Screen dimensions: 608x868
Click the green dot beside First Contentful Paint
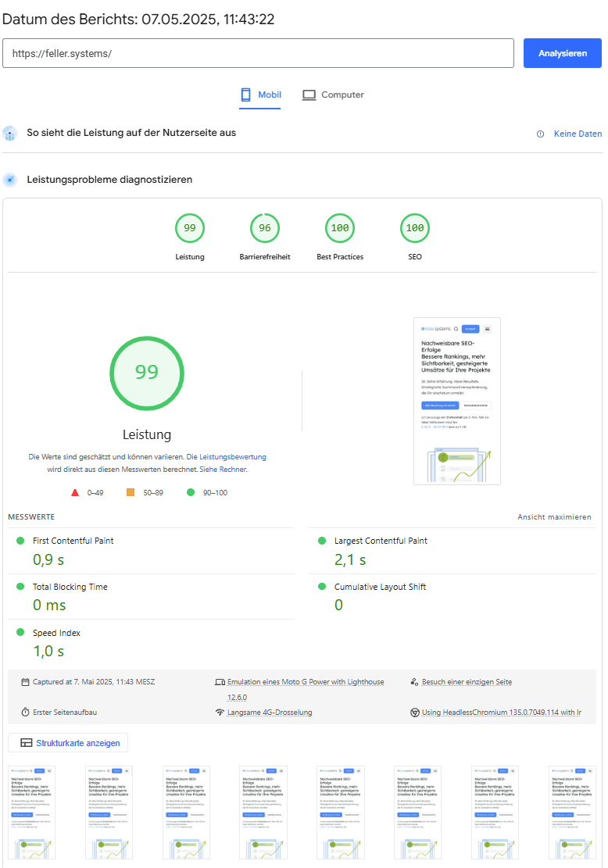[x=20, y=541]
